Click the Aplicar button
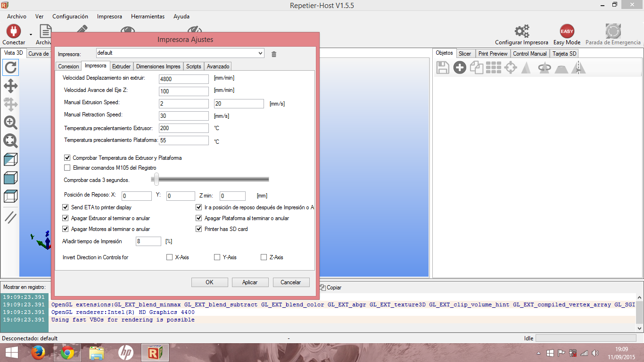The image size is (644, 362). tap(250, 282)
